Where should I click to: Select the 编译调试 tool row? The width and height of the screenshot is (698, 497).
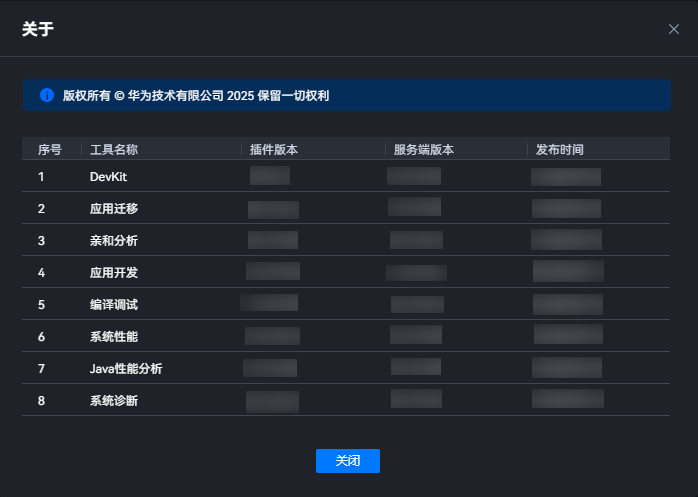tap(346, 304)
